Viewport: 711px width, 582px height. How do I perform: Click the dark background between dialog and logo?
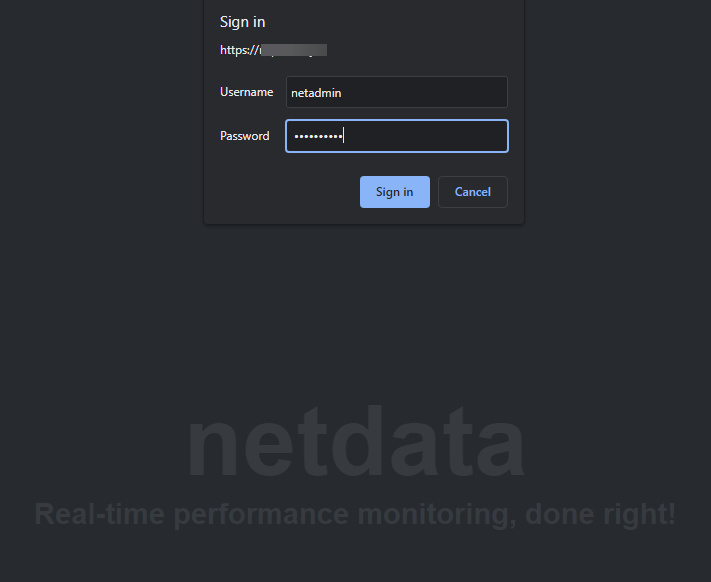(x=355, y=310)
